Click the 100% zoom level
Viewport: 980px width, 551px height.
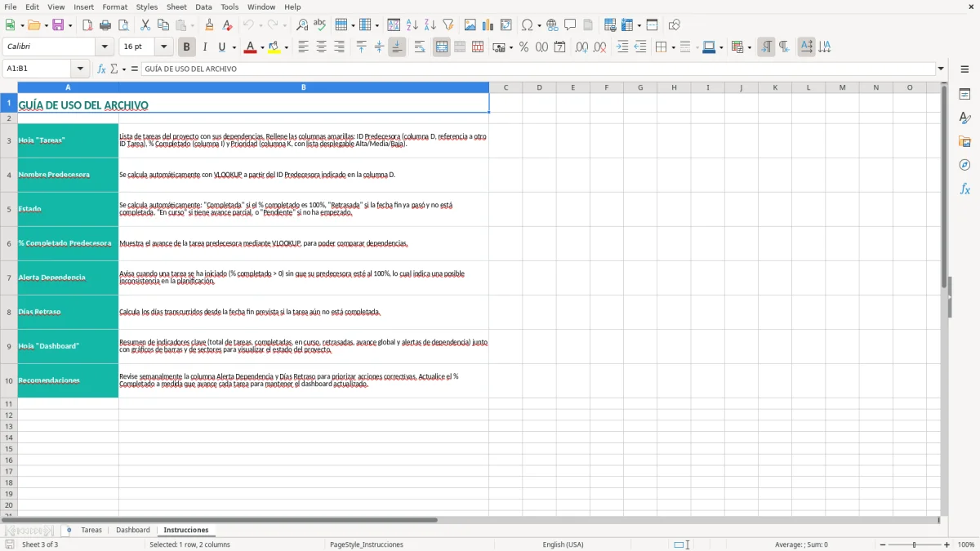[x=966, y=544]
